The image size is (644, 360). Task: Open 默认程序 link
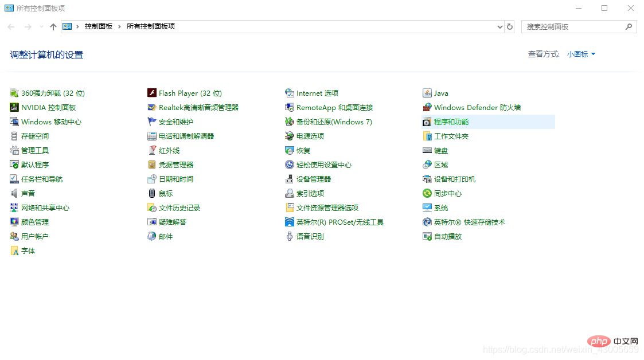35,165
